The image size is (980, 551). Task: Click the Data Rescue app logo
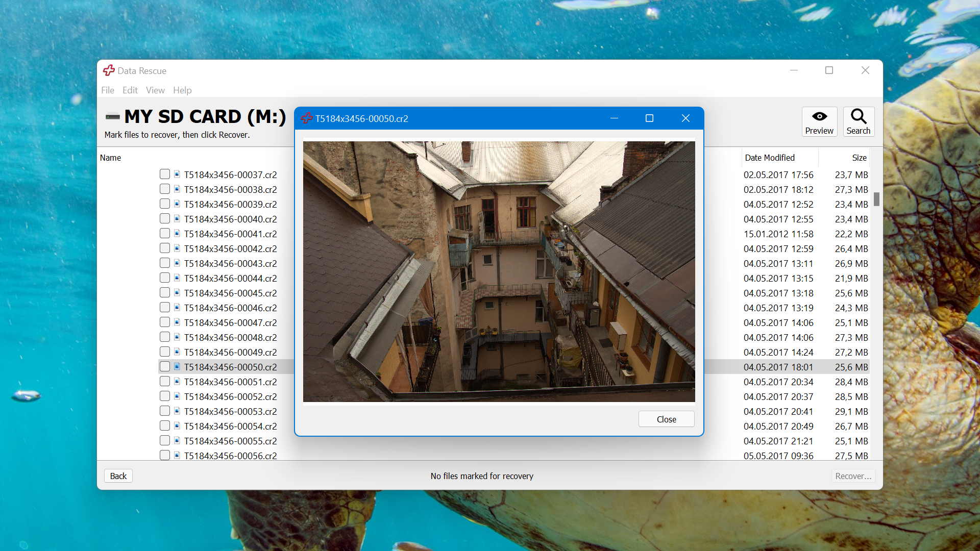(x=109, y=70)
